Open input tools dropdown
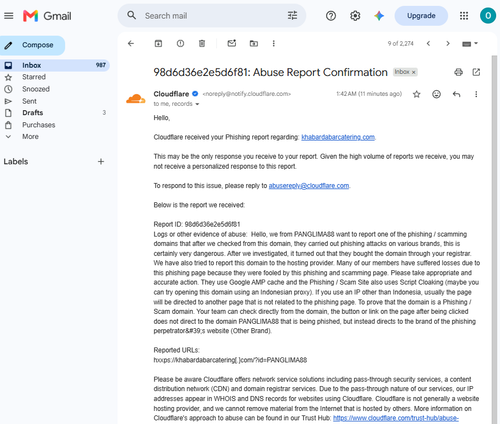The width and height of the screenshot is (500, 424). pyautogui.click(x=470, y=44)
